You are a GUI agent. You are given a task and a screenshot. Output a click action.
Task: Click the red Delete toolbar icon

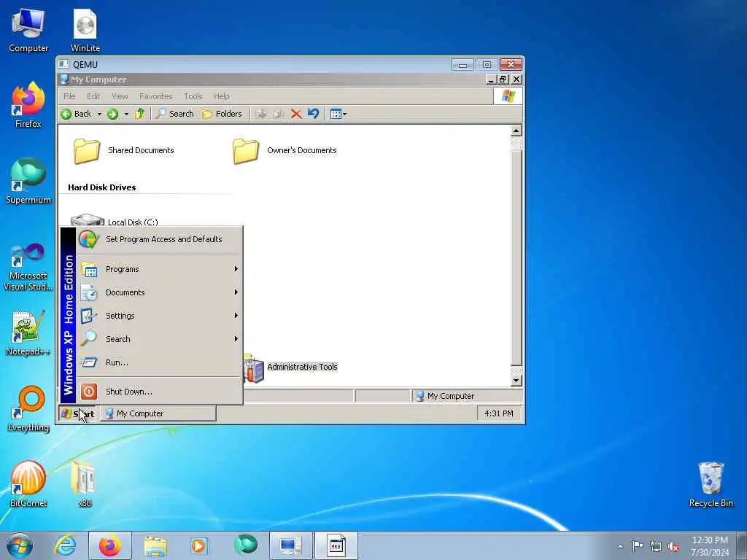296,114
